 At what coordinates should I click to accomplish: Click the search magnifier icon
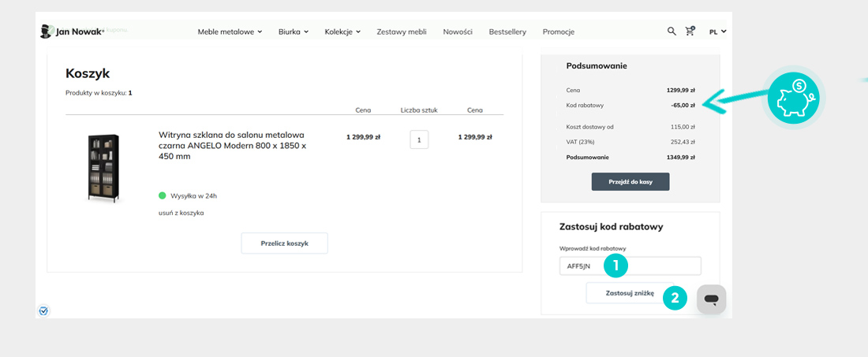(x=672, y=32)
